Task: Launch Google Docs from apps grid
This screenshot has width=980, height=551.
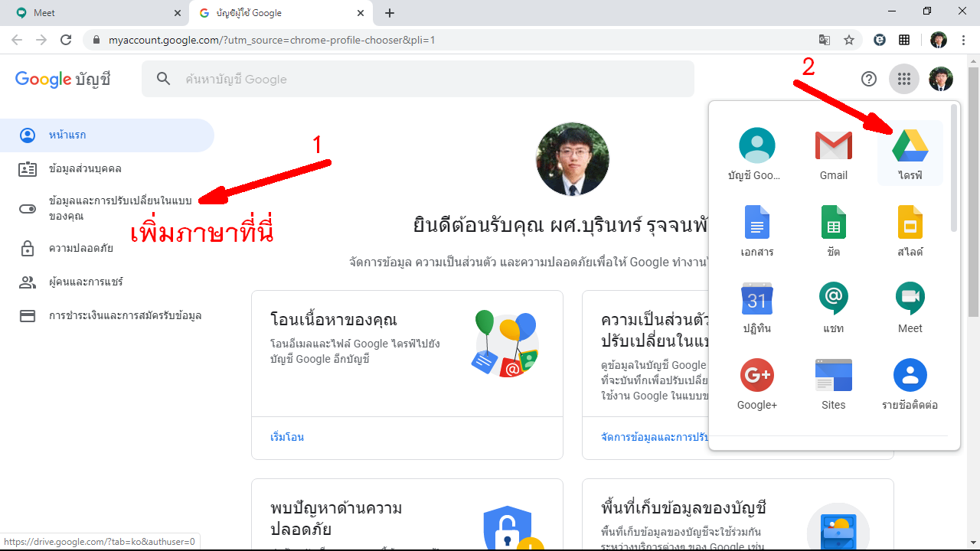Action: point(756,230)
